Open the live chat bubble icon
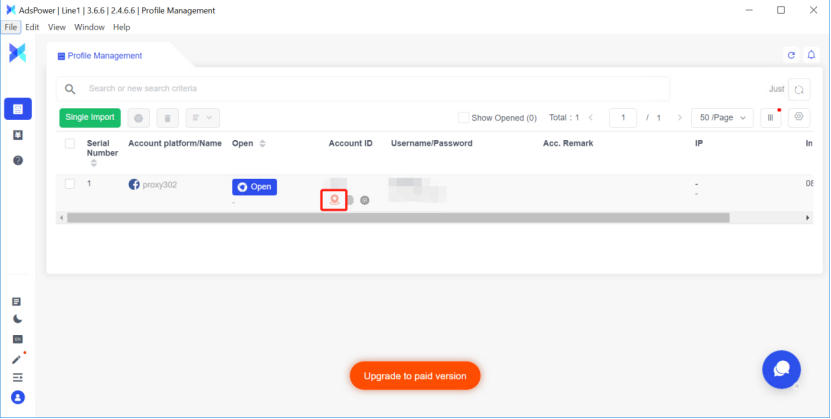The image size is (831, 419). pyautogui.click(x=781, y=370)
